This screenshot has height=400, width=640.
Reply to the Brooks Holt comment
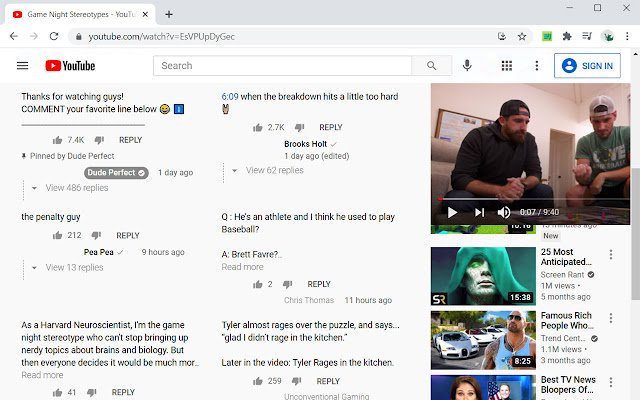[331, 127]
